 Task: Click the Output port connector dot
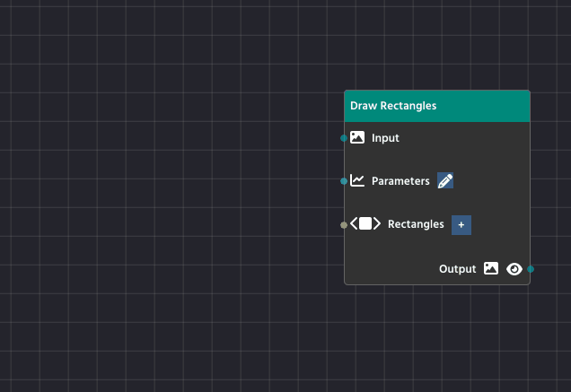[x=531, y=268]
